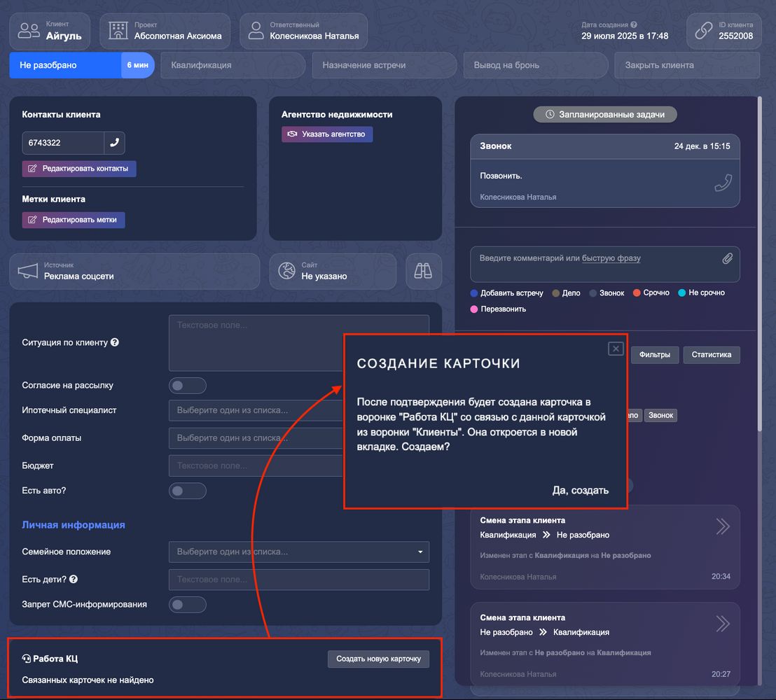The image size is (776, 700).
Task: Click the link icon next to ID клиента
Action: [x=703, y=31]
